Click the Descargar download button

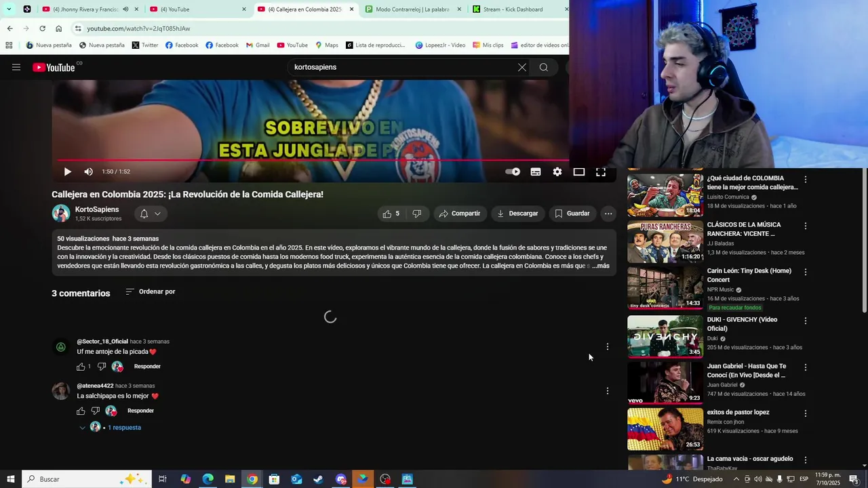(517, 213)
